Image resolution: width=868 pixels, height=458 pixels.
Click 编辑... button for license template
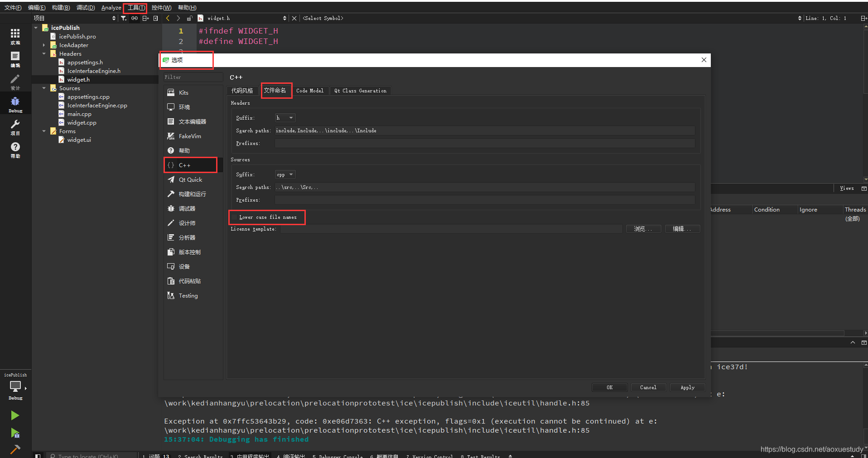click(x=683, y=229)
